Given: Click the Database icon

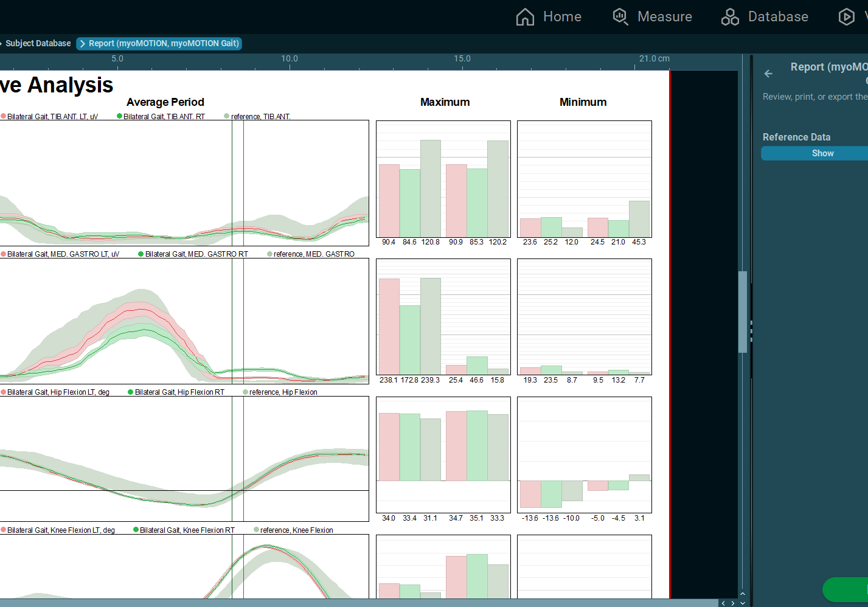Looking at the screenshot, I should pos(730,16).
